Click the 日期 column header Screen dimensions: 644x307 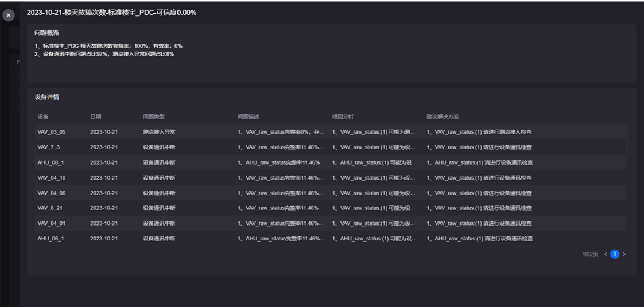95,116
